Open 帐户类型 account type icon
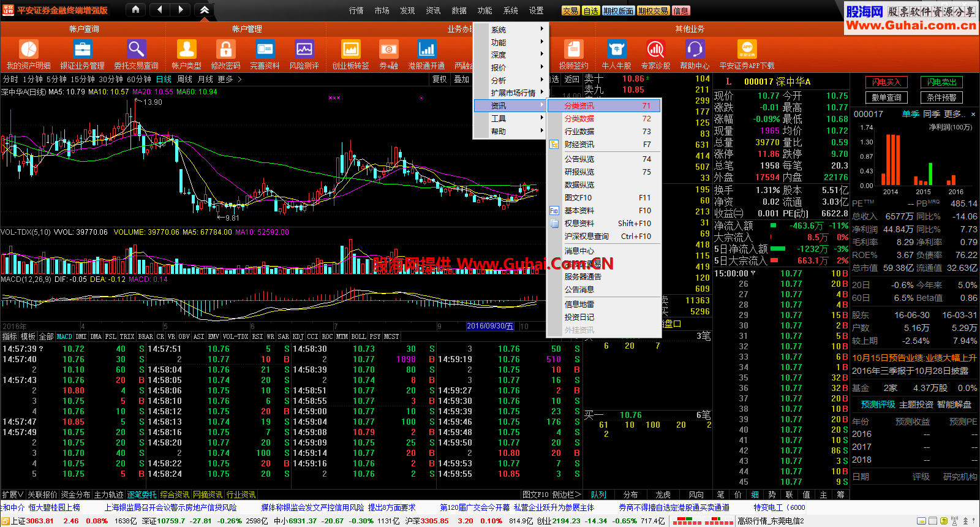 point(187,49)
